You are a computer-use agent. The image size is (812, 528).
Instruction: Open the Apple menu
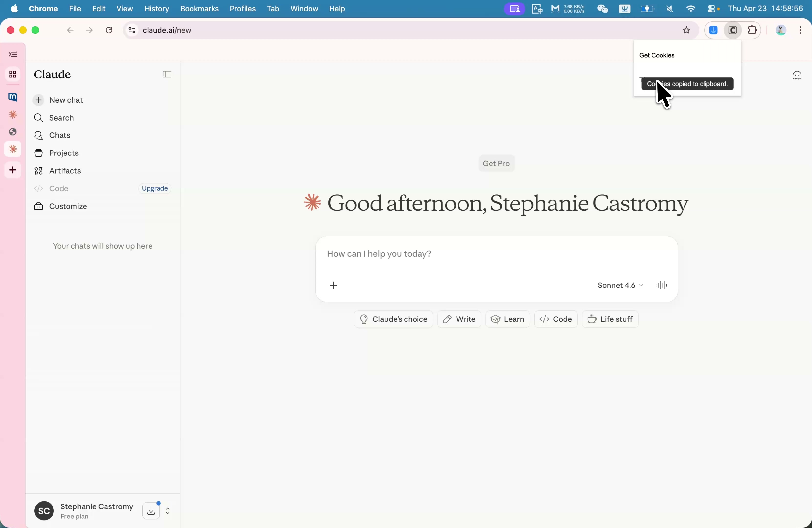click(14, 9)
